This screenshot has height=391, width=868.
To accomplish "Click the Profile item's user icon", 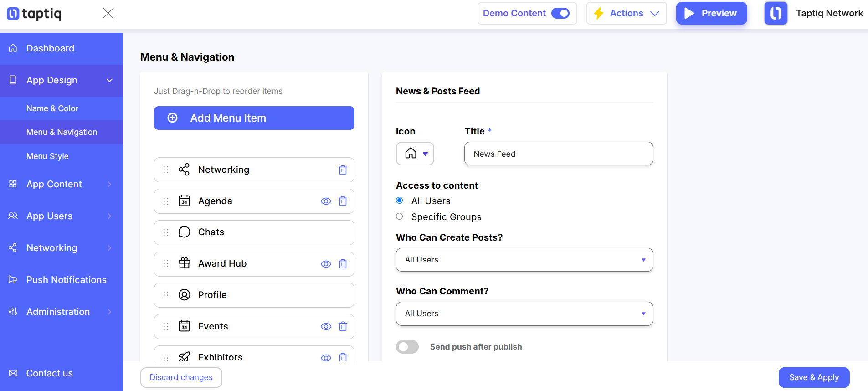I will coord(184,295).
